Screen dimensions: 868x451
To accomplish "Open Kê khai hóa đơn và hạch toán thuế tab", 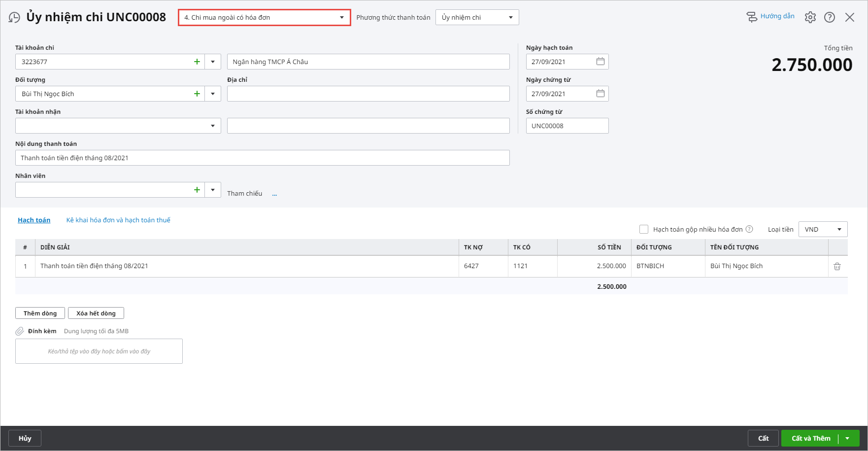I will (118, 220).
